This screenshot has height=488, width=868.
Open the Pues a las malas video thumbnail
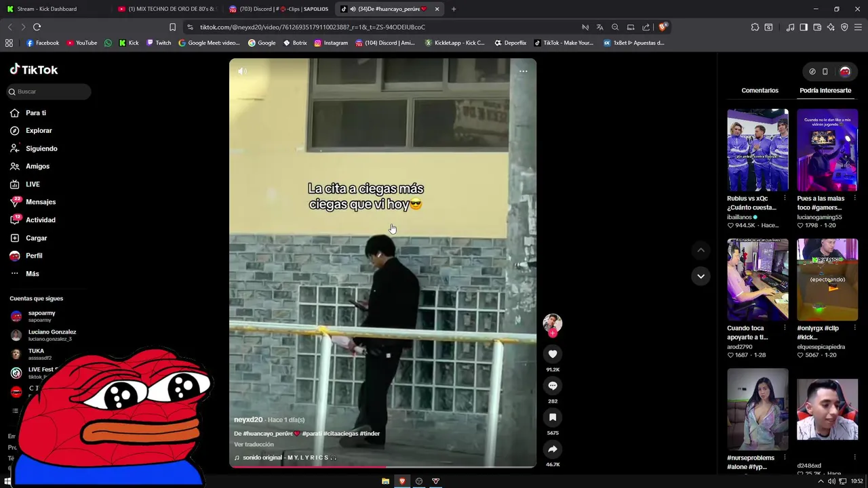click(827, 150)
